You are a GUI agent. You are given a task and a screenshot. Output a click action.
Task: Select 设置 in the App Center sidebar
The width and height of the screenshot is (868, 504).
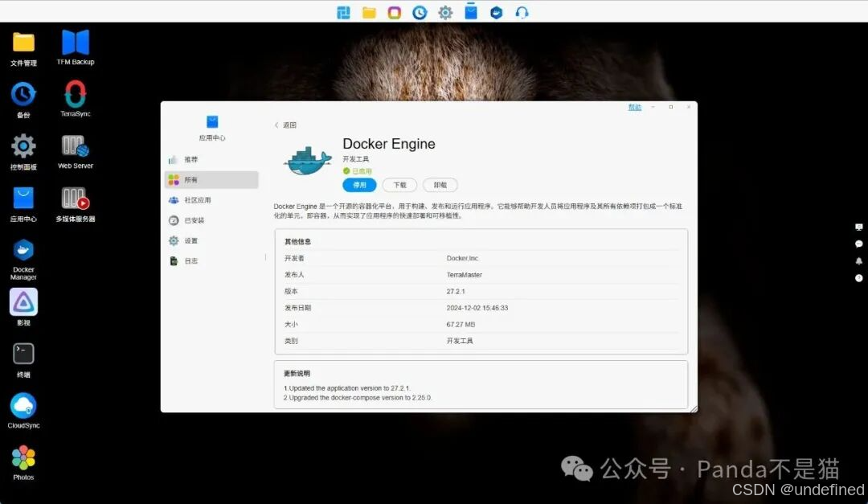[211, 240]
